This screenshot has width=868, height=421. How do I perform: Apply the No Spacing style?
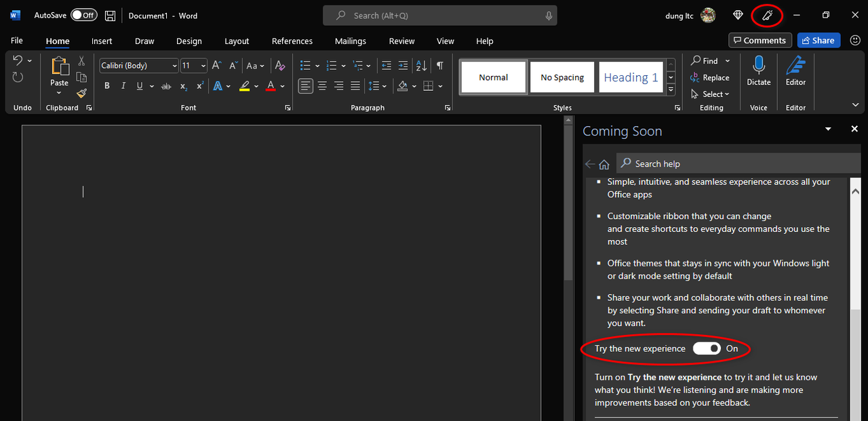(x=562, y=77)
